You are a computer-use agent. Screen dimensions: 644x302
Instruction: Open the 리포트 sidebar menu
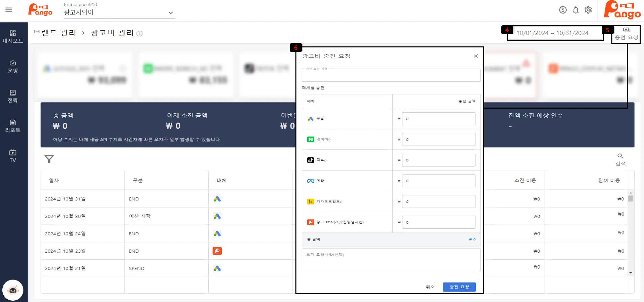point(13,126)
